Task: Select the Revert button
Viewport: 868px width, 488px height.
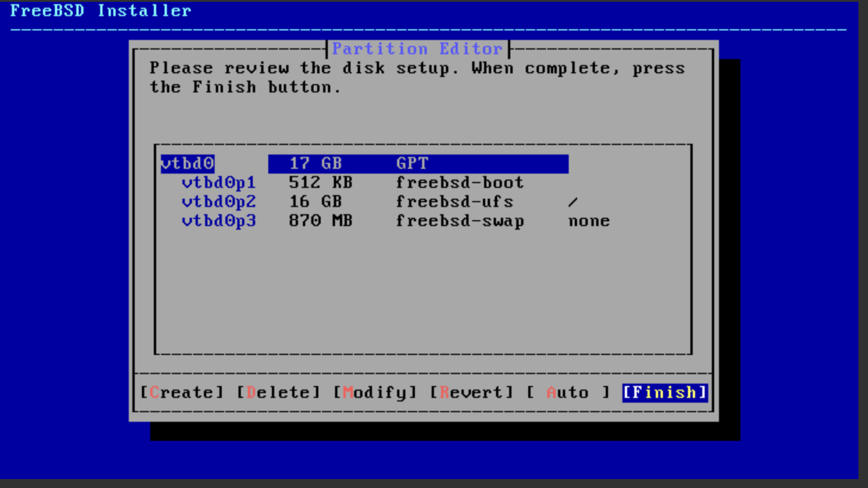Action: click(471, 393)
